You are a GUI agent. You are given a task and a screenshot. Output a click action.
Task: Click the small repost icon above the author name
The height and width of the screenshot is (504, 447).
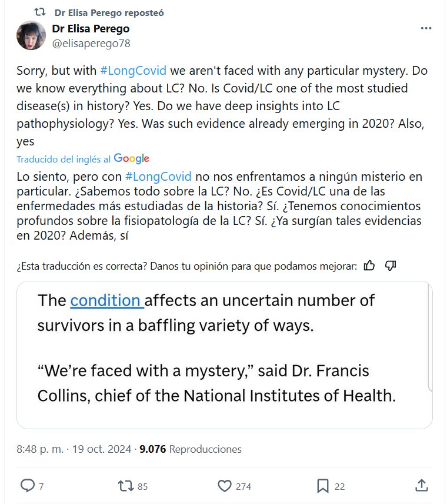point(40,12)
